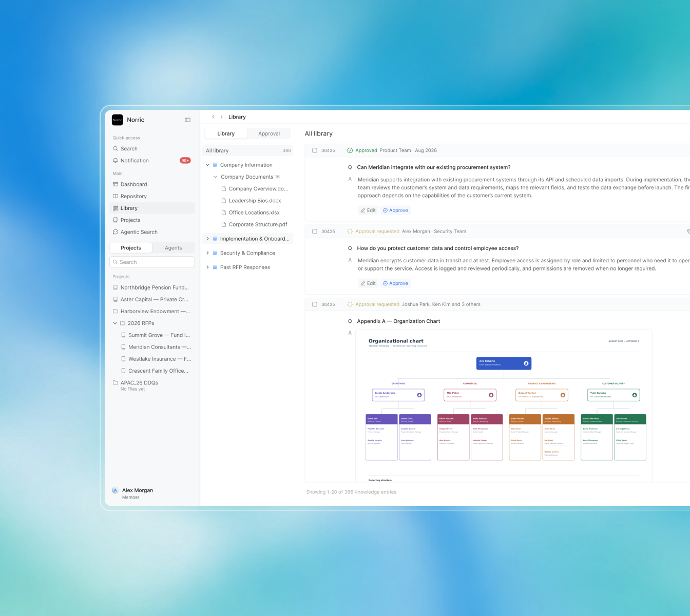This screenshot has height=616, width=690.
Task: Expand Implementation & Onboarding folder
Action: [208, 239]
